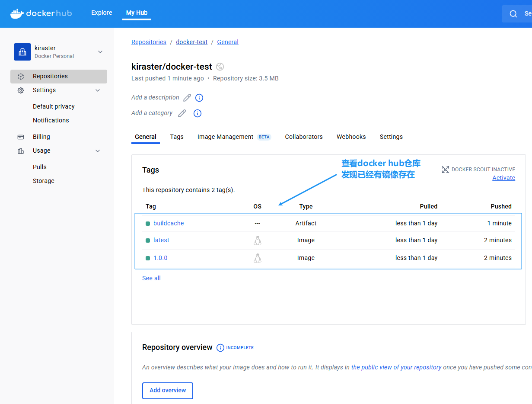
Task: Open the My Hub top menu
Action: [137, 13]
